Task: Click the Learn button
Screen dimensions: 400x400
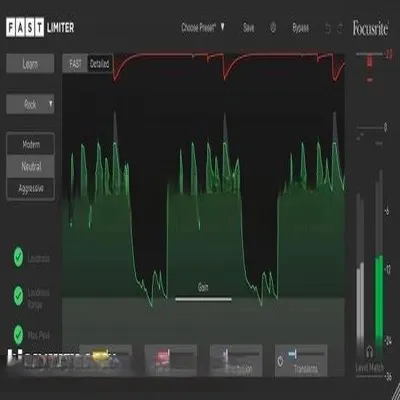Action: (x=30, y=63)
